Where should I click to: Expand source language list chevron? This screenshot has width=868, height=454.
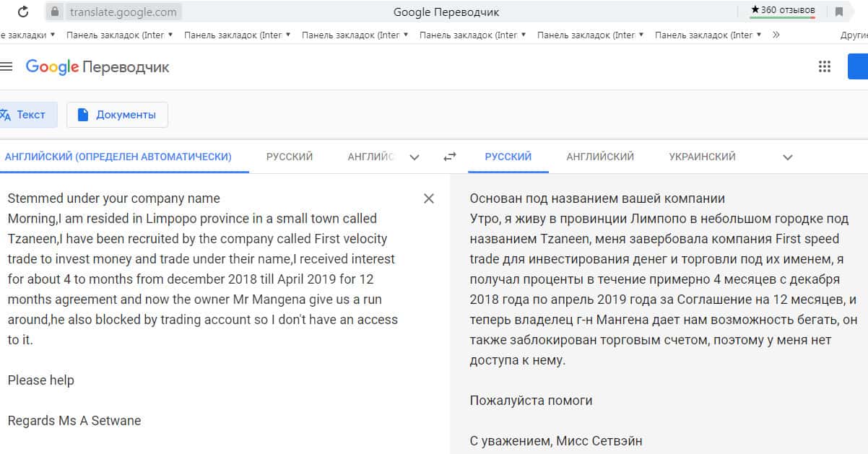coord(415,157)
